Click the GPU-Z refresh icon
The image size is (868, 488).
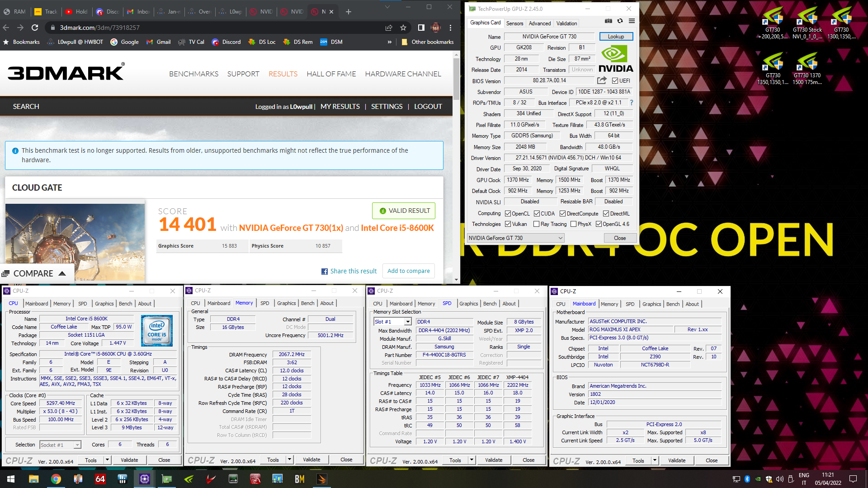pyautogui.click(x=620, y=21)
